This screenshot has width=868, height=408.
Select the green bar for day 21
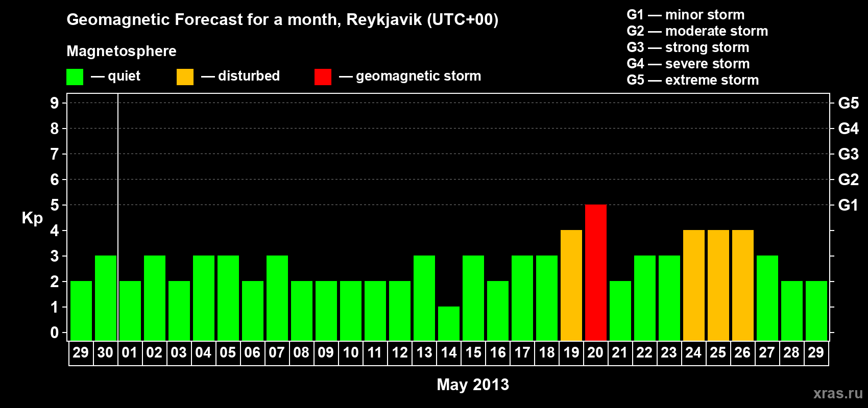point(620,311)
